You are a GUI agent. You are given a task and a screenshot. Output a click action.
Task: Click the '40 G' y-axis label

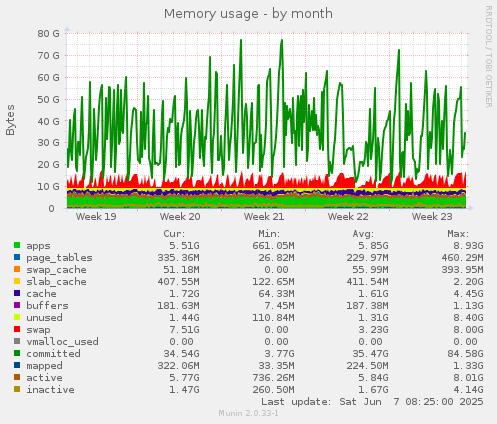click(x=48, y=121)
